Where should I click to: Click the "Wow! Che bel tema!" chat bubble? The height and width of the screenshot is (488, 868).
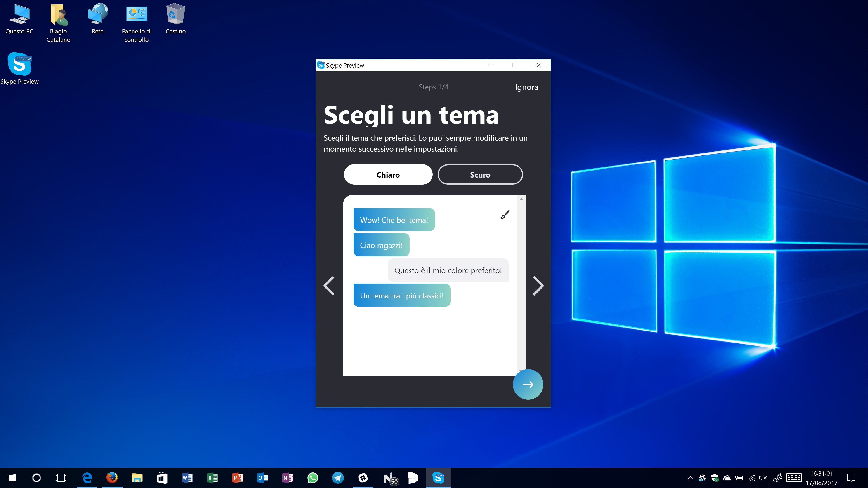click(394, 220)
